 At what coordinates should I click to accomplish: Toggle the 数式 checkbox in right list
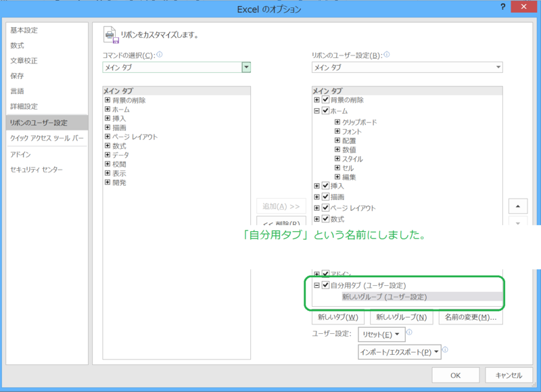325,218
